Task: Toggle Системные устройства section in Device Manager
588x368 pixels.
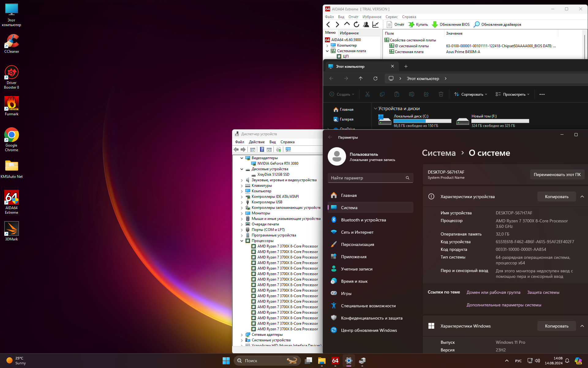Action: click(x=241, y=339)
